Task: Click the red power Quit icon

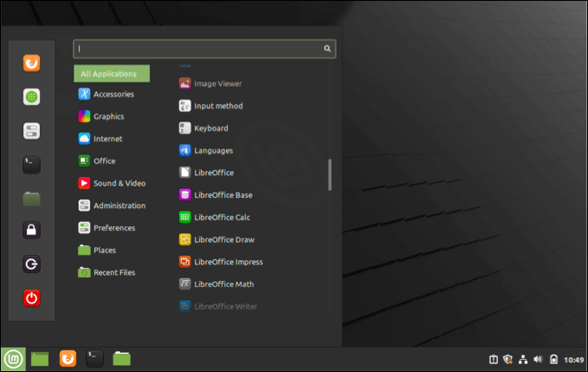Action: (31, 298)
